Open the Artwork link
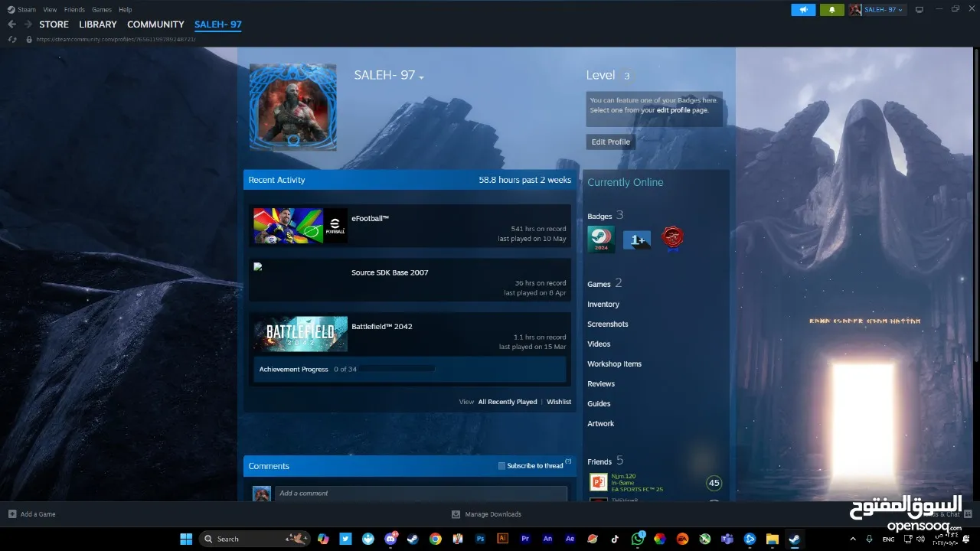 (x=600, y=424)
